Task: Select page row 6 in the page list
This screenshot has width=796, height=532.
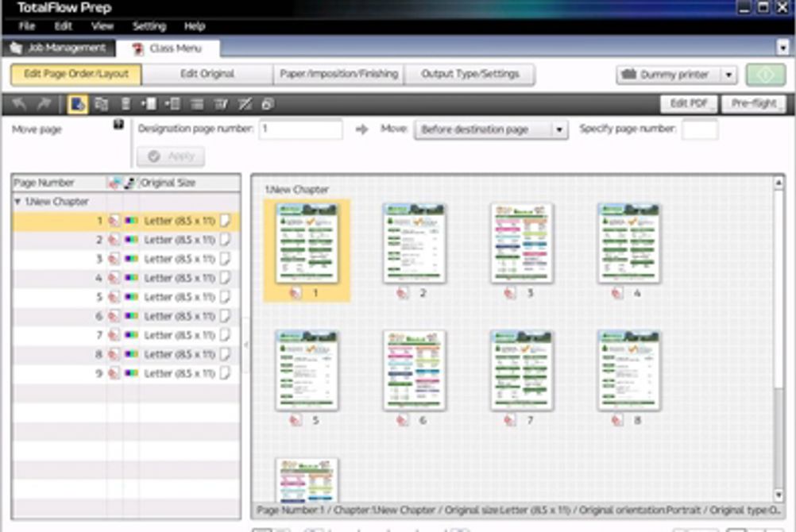Action: point(126,316)
